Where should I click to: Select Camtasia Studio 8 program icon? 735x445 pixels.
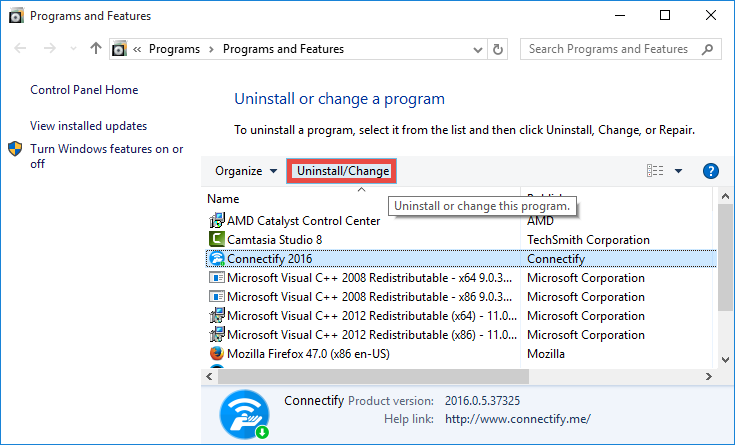pyautogui.click(x=217, y=239)
